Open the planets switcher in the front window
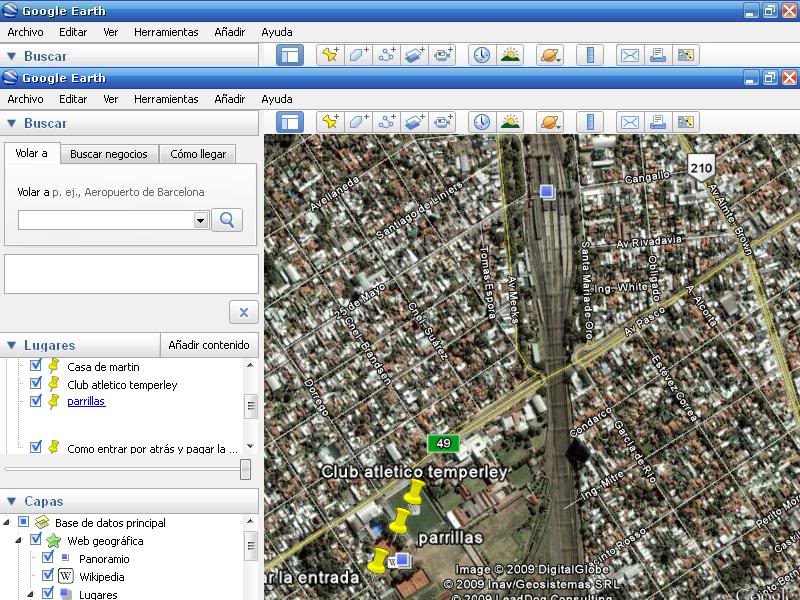Screen dimensions: 800x600 point(550,122)
